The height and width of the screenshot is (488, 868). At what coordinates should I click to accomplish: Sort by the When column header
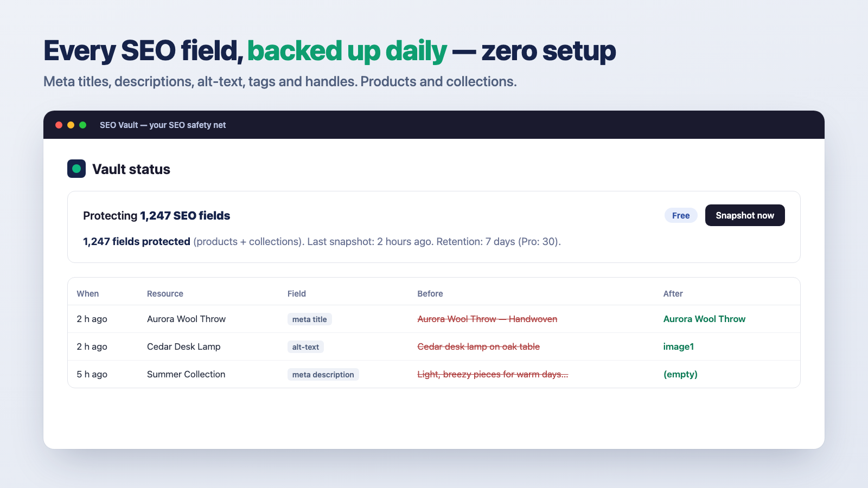click(x=87, y=293)
